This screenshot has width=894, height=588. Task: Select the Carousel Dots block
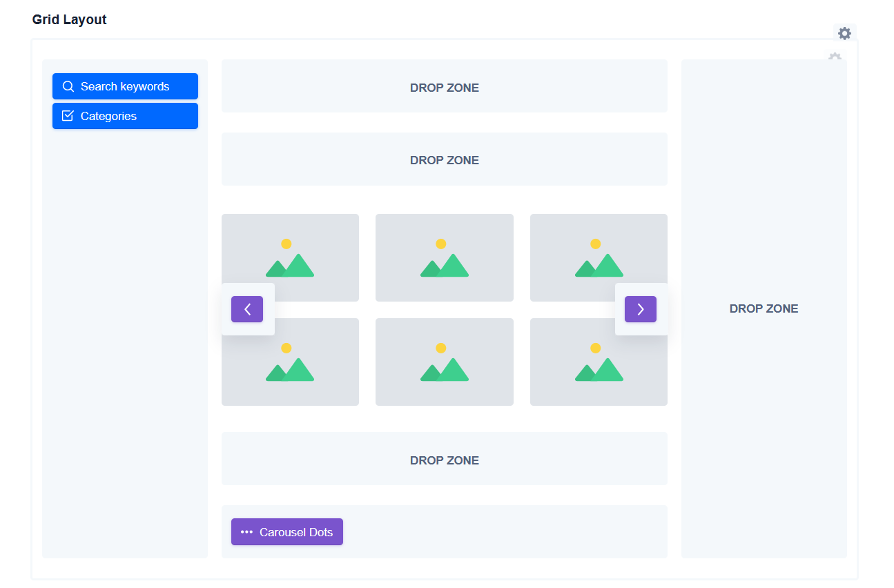(x=287, y=532)
